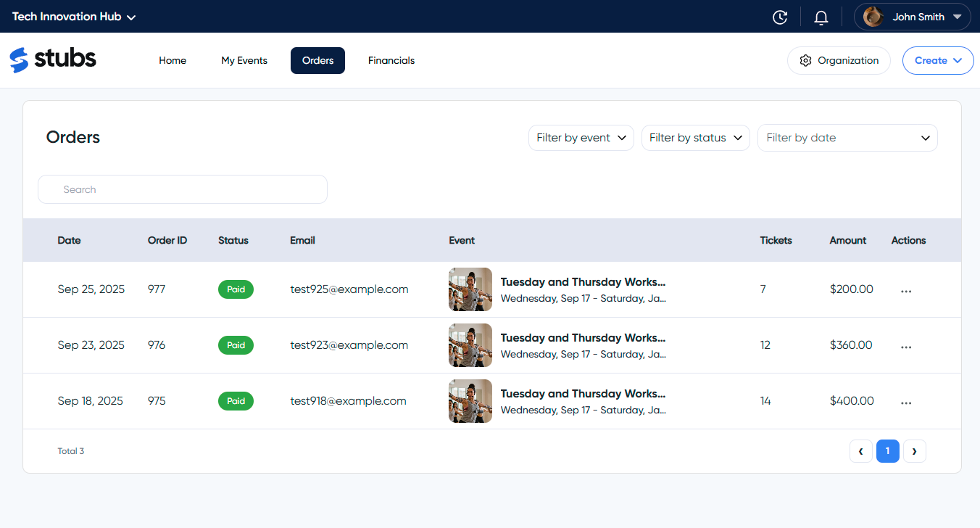The height and width of the screenshot is (528, 980).
Task: Open the email link test925@example.com
Action: pos(349,289)
